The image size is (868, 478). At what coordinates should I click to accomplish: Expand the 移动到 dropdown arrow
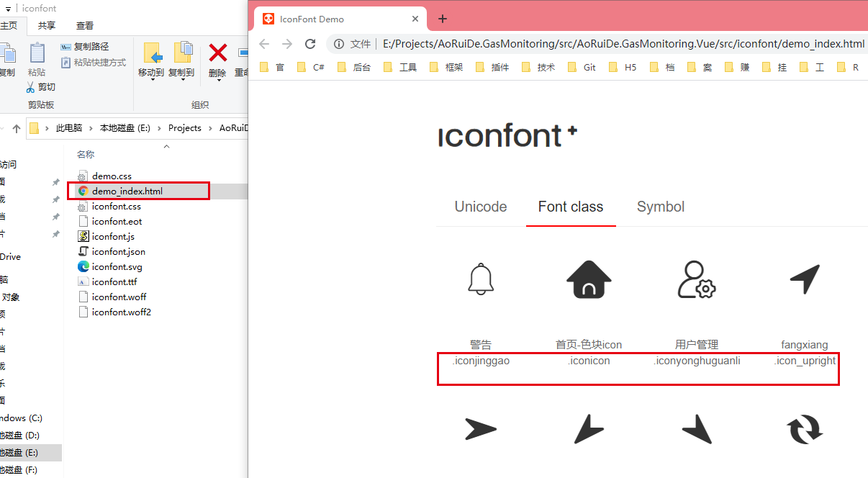(151, 81)
